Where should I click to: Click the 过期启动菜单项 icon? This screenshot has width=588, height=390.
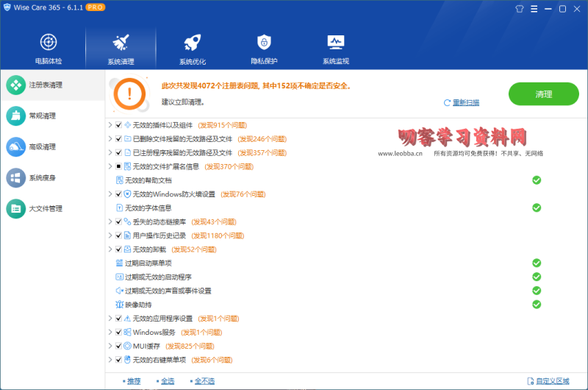click(x=119, y=263)
